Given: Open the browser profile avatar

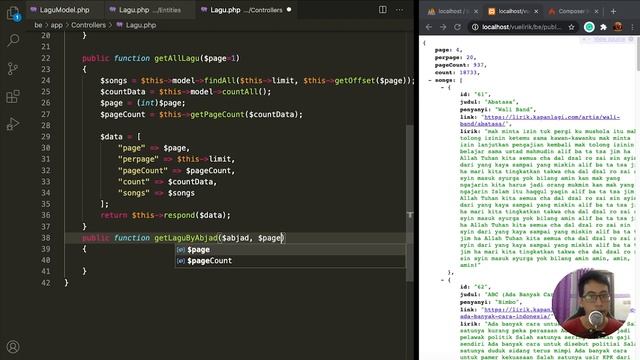Looking at the screenshot, I should tap(618, 27).
